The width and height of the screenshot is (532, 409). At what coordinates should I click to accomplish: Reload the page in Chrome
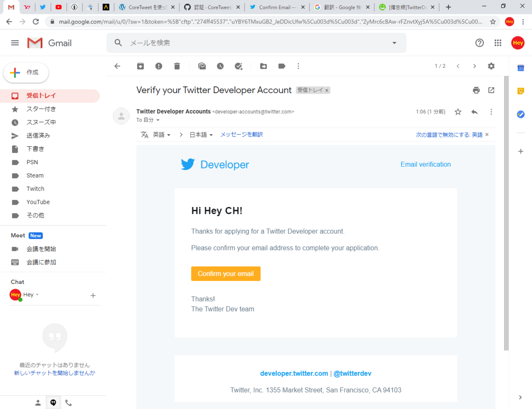pyautogui.click(x=36, y=22)
